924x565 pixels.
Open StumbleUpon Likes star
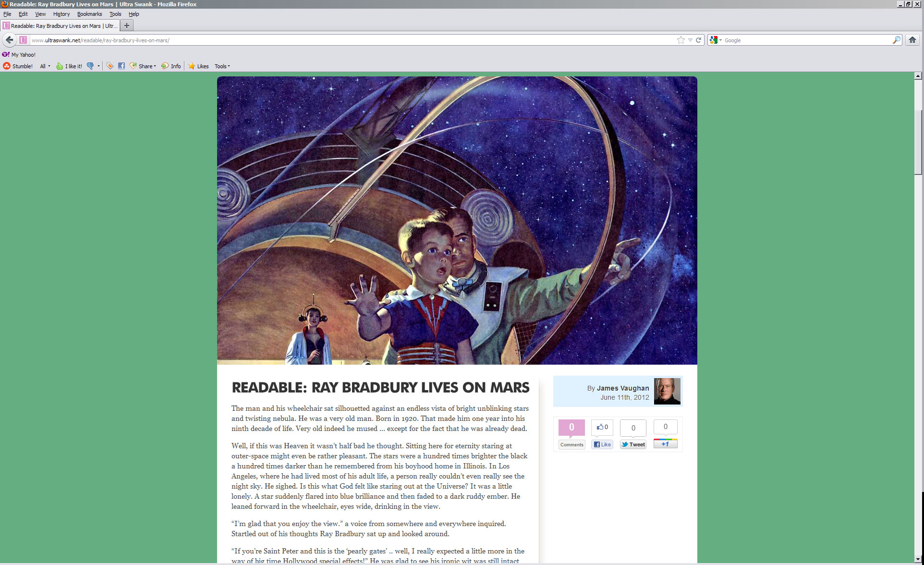198,66
